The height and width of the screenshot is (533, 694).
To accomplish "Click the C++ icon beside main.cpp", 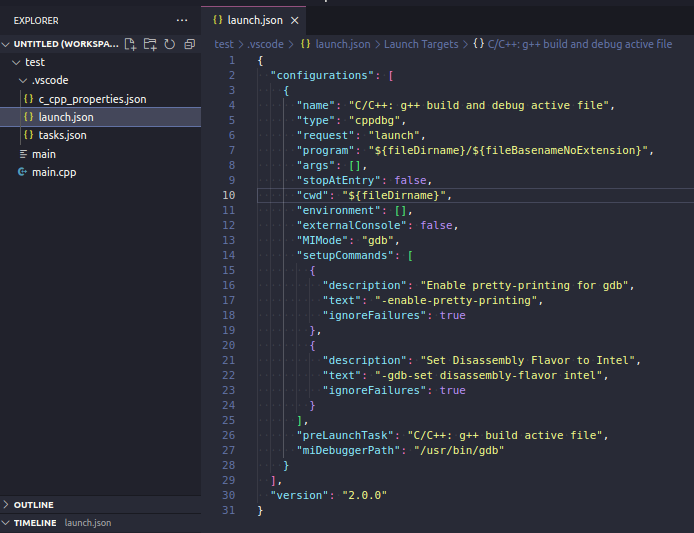I will (x=22, y=172).
